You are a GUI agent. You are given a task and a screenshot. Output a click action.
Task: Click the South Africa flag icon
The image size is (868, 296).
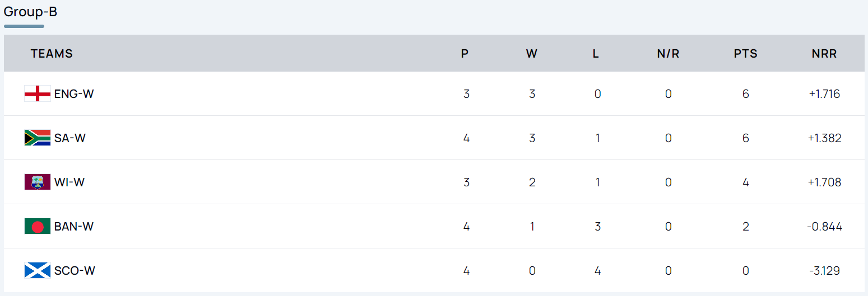point(38,138)
